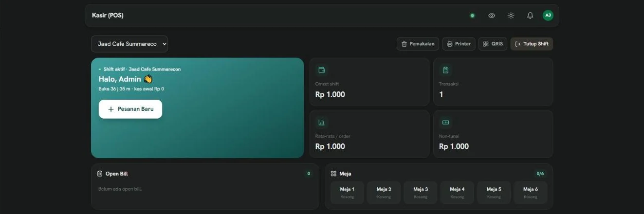Click the exit arrow icon in Tutup Shift
This screenshot has width=644, height=214.
click(518, 44)
